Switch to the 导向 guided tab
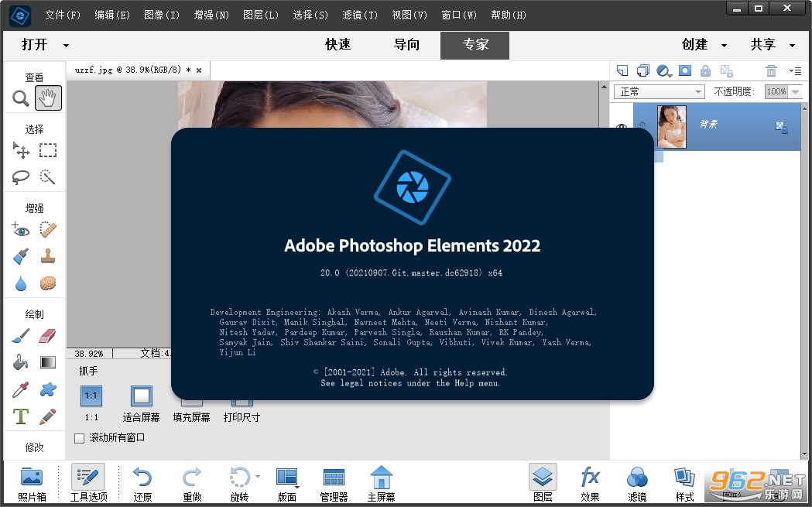Viewport: 812px width, 507px height. point(406,45)
